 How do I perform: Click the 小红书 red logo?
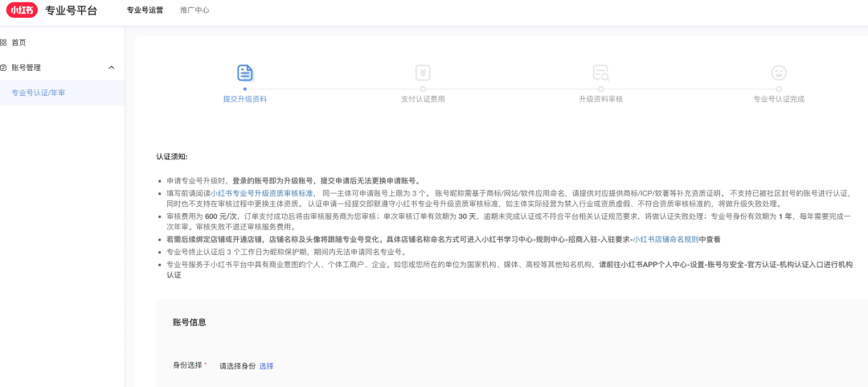pos(22,10)
